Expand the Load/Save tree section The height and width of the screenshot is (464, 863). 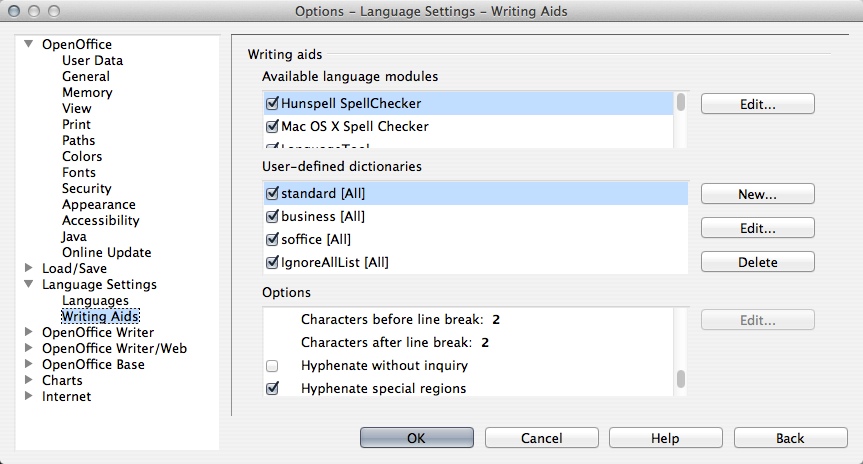click(x=28, y=268)
